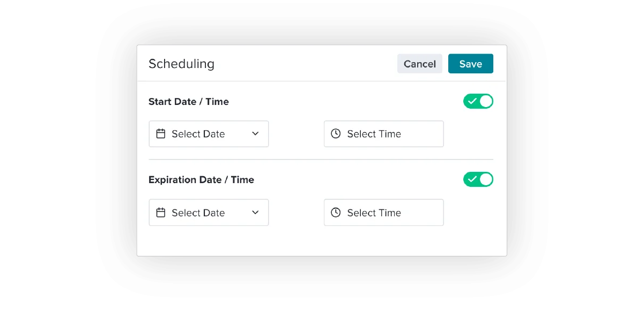Click the checkmark on Expiration Date toggle
Image resolution: width=644 pixels, height=310 pixels.
472,179
